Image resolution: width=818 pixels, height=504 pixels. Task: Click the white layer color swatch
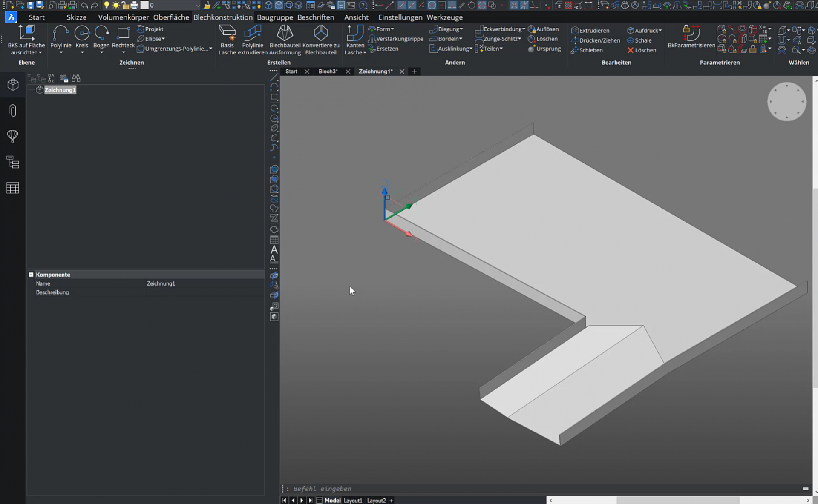tap(144, 6)
